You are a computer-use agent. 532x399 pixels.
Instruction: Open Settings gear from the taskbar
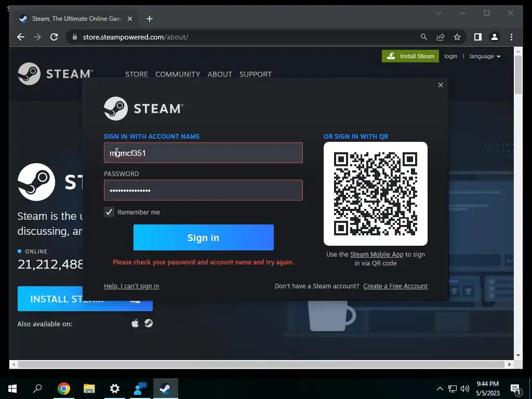(x=115, y=389)
